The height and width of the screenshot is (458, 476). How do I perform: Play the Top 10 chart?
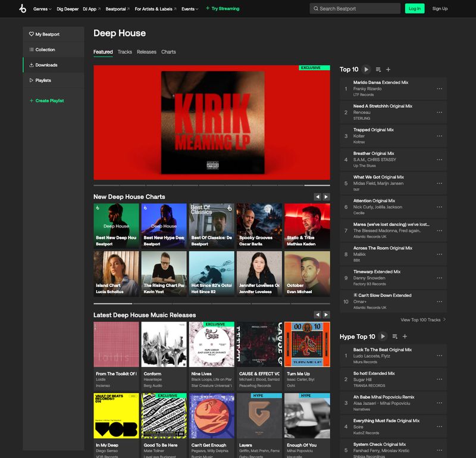(x=366, y=70)
